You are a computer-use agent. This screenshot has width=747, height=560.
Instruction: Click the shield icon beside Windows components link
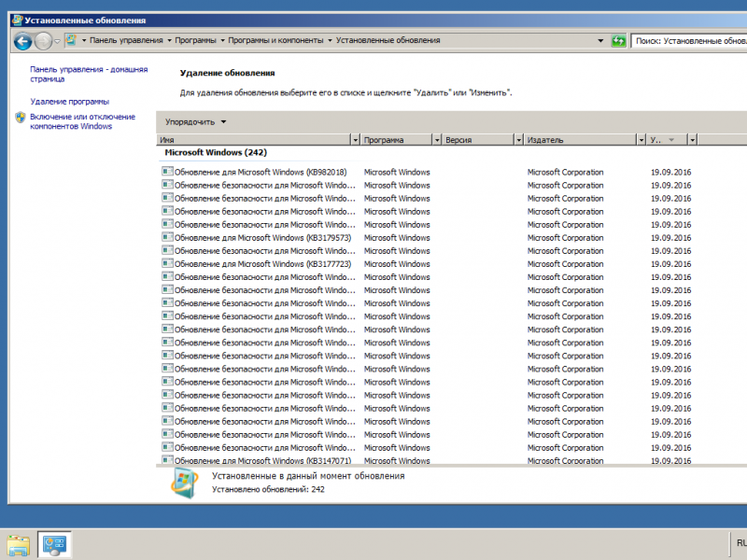(x=20, y=118)
